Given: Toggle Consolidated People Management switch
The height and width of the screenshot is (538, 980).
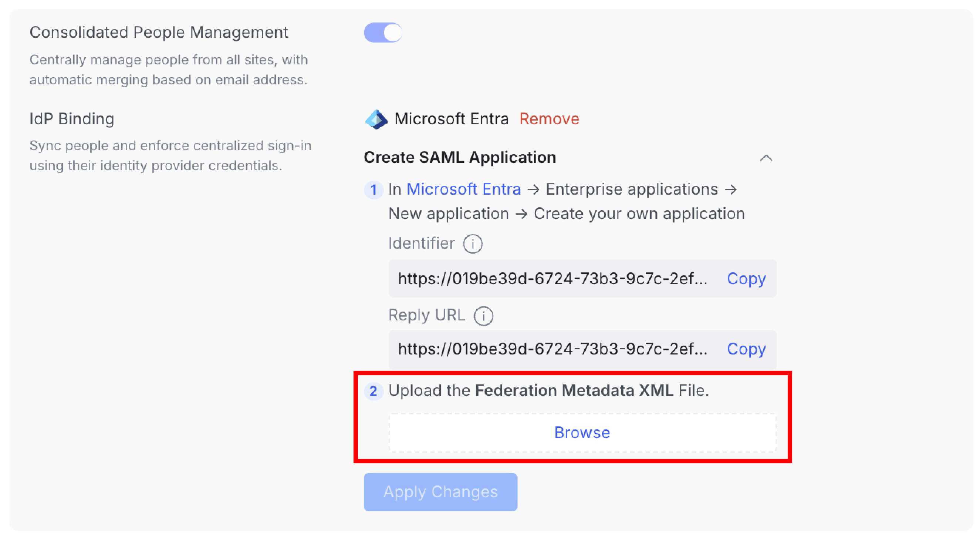Looking at the screenshot, I should point(383,33).
